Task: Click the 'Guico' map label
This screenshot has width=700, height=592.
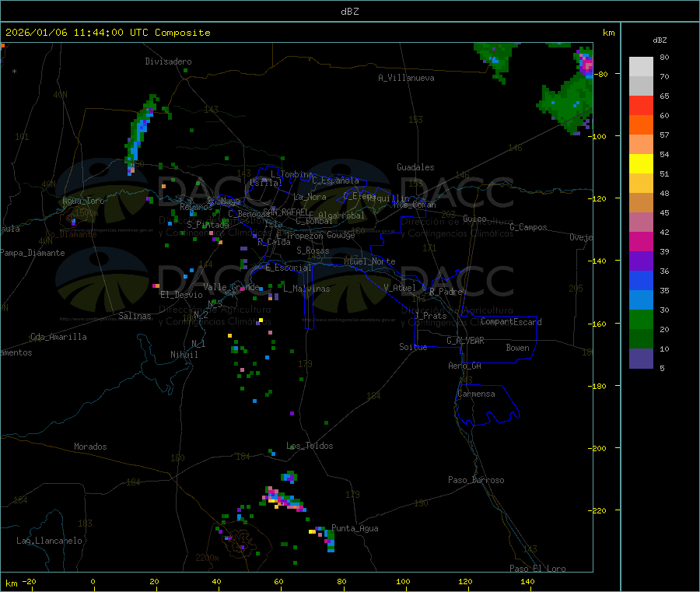Action: pos(474,219)
